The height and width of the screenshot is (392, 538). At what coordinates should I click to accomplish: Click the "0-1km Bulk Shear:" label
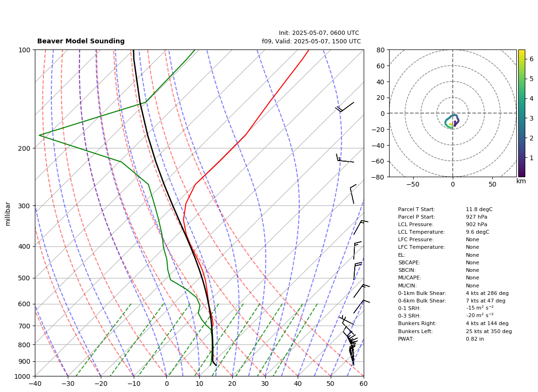422,293
